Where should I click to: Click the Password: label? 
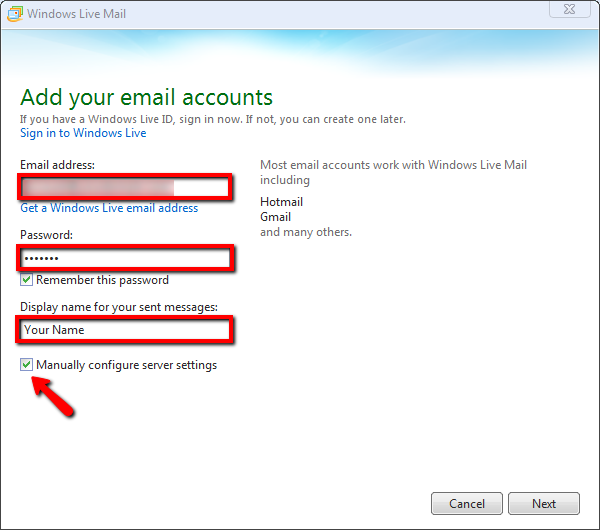(x=46, y=235)
